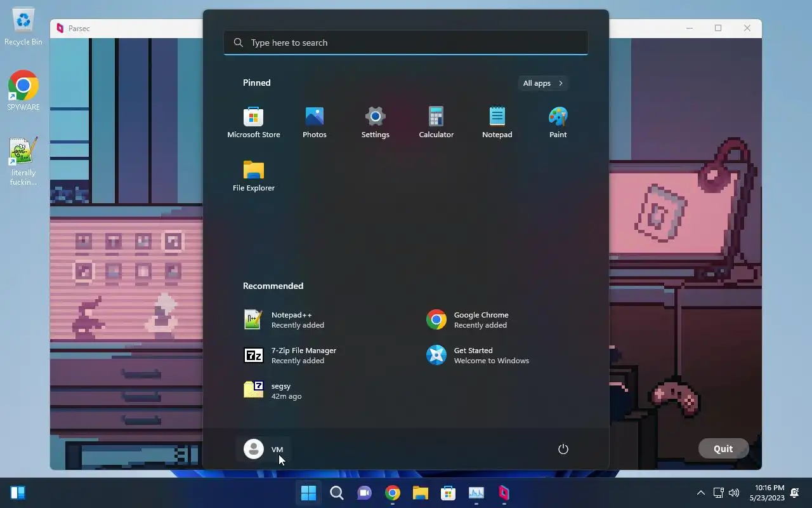The height and width of the screenshot is (508, 812).
Task: Select the Notepad++ shortcut on the desktop
Action: tap(23, 162)
